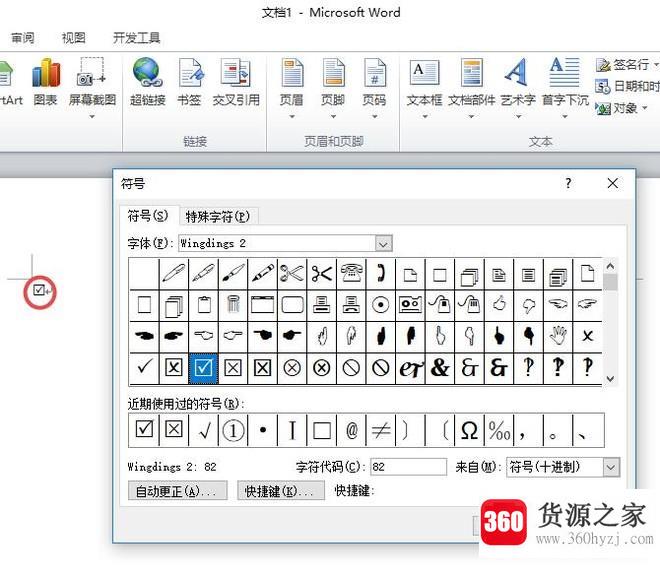Viewport: 660px width, 575px height.
Task: Pick the @ sign from recent symbols
Action: click(x=351, y=430)
